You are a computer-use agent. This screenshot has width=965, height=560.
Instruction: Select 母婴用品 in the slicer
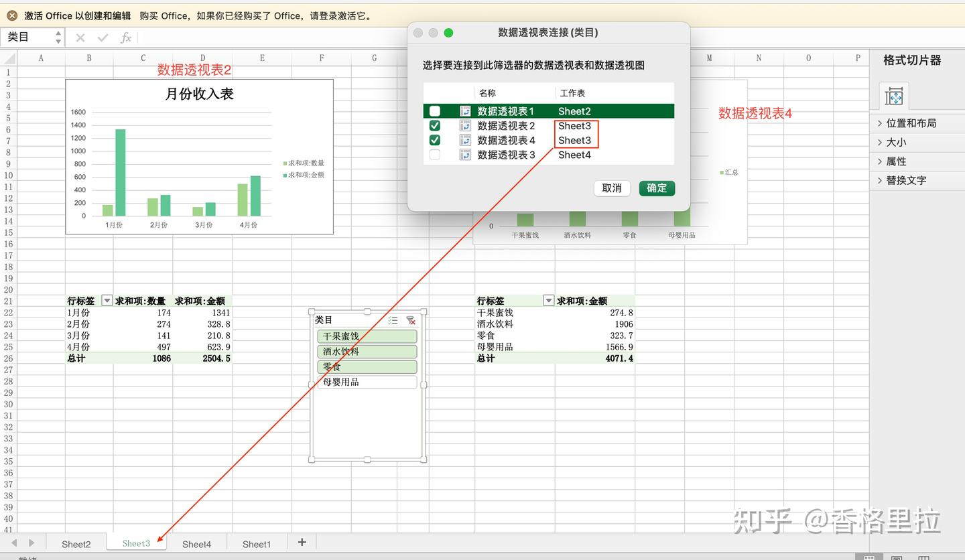(367, 382)
